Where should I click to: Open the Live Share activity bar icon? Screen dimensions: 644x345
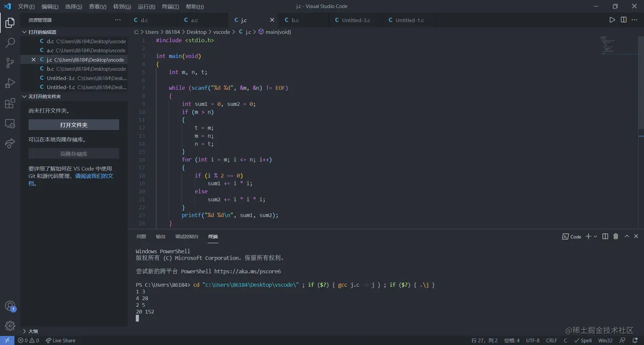(x=10, y=144)
